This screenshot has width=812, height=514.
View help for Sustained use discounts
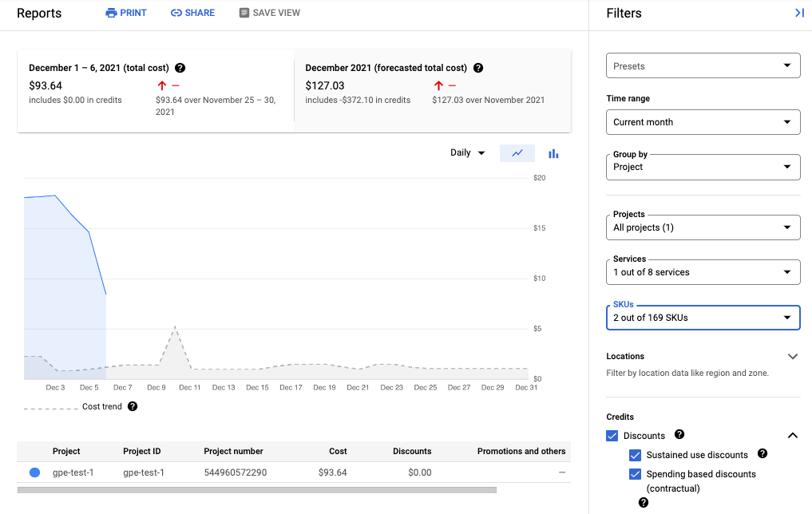point(762,455)
